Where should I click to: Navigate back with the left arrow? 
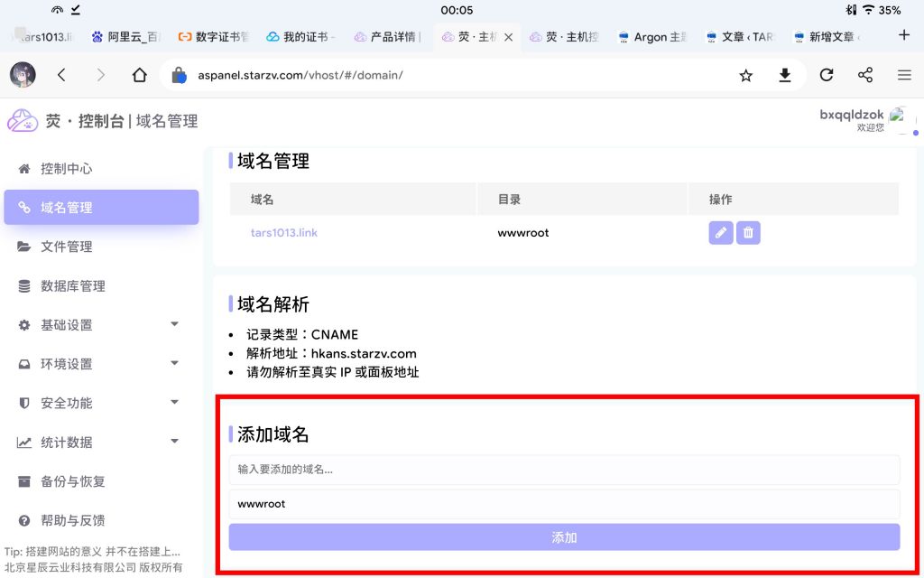pyautogui.click(x=61, y=76)
